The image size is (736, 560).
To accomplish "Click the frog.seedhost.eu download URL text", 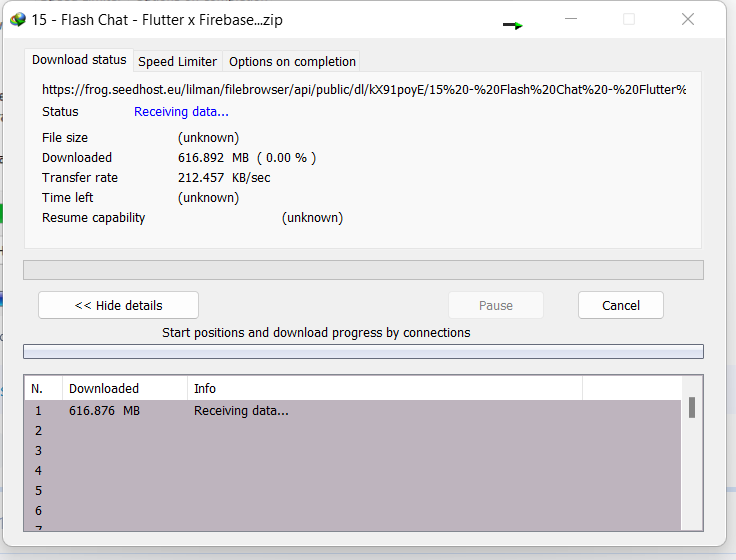I will 364,89.
